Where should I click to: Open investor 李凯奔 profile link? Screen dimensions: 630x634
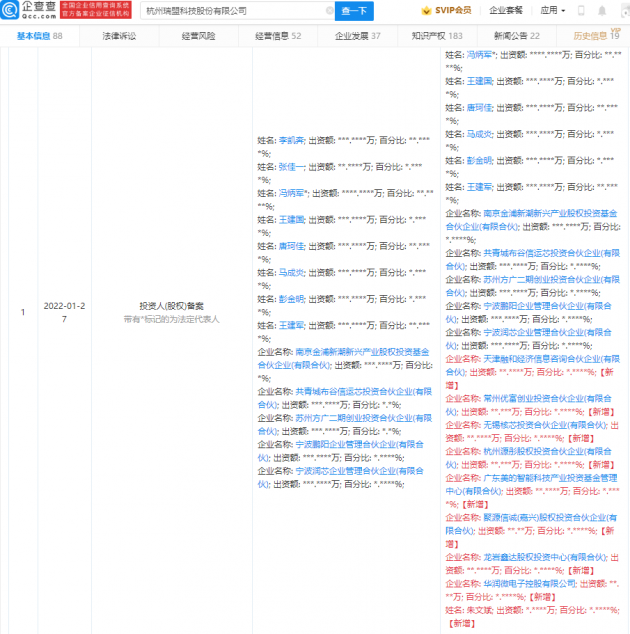291,140
